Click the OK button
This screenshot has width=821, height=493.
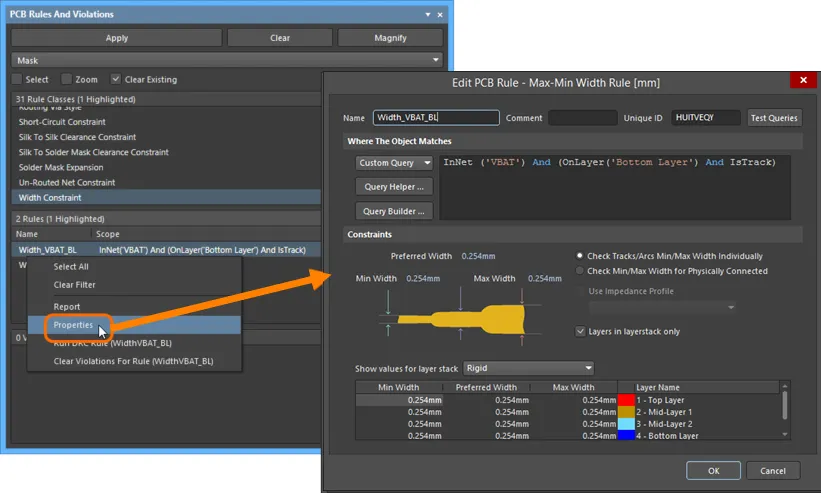click(713, 471)
